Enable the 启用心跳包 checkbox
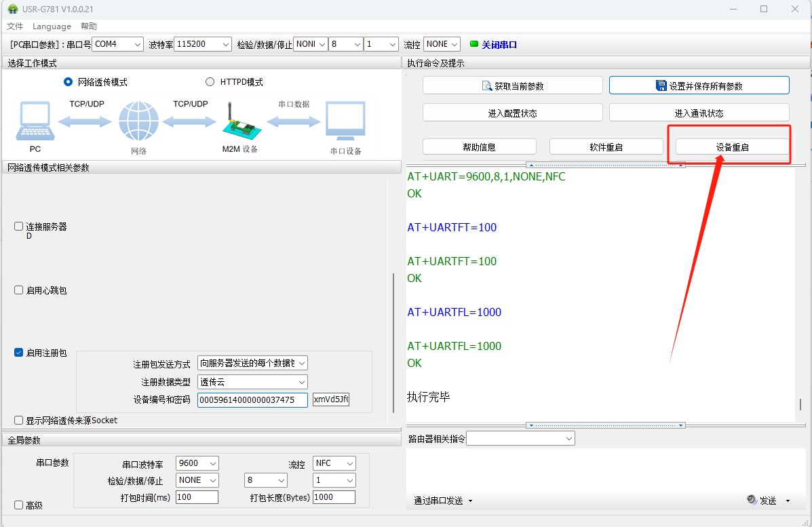 [19, 290]
